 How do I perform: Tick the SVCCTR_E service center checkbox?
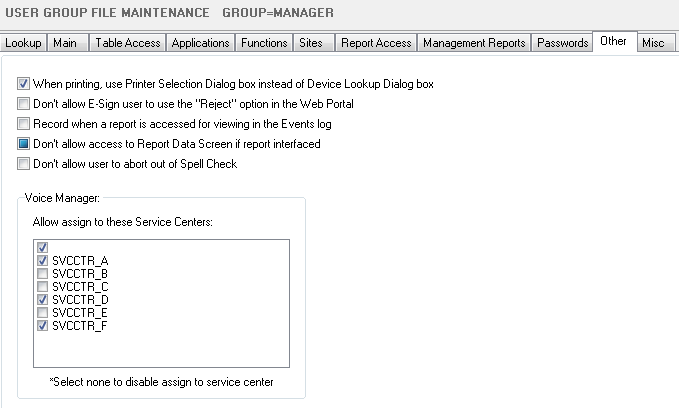(x=42, y=312)
